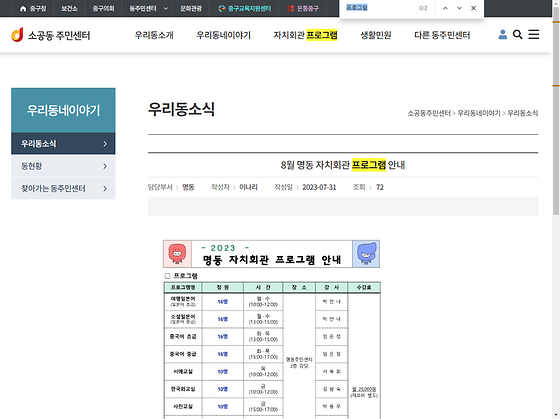Click post title 8월 명동 자치회관 프로그램 안내
The width and height of the screenshot is (560, 419).
(x=343, y=165)
